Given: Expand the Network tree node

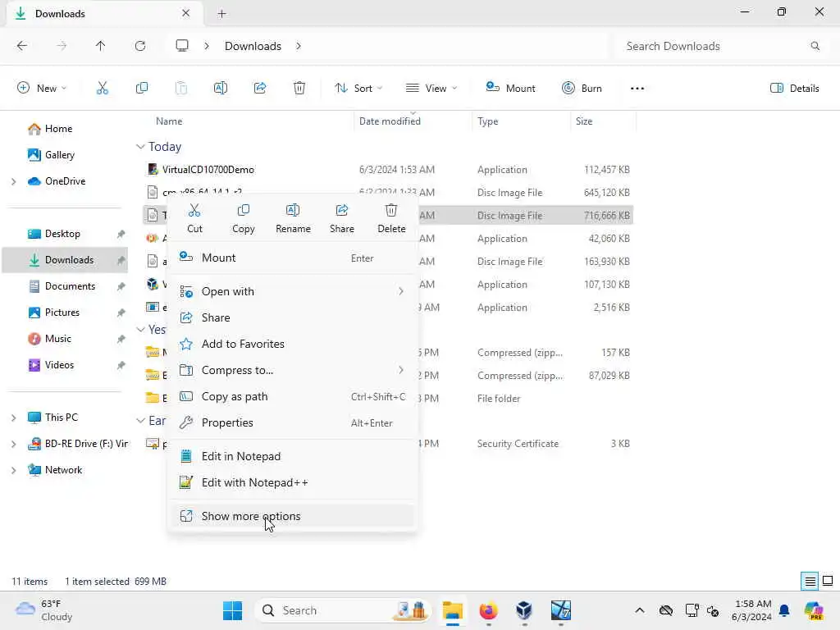Looking at the screenshot, I should (x=13, y=470).
